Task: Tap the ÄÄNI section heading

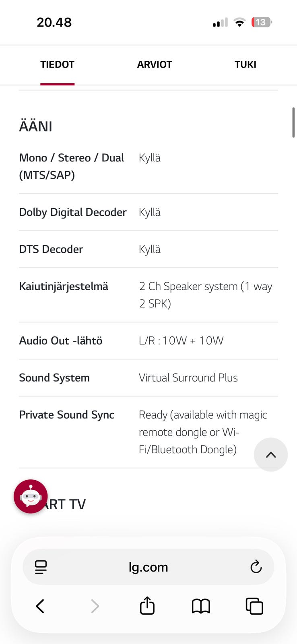Action: click(x=36, y=126)
